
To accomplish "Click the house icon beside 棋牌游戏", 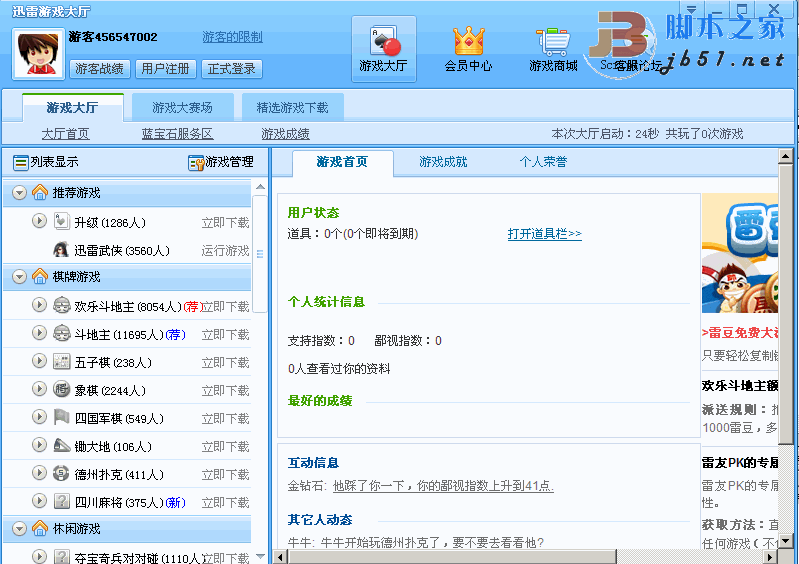I will coord(40,276).
